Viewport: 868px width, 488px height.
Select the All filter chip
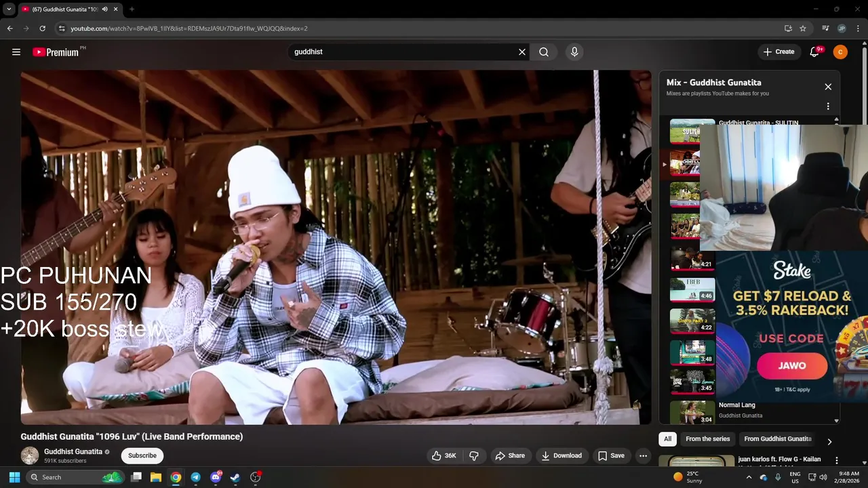[x=667, y=439]
